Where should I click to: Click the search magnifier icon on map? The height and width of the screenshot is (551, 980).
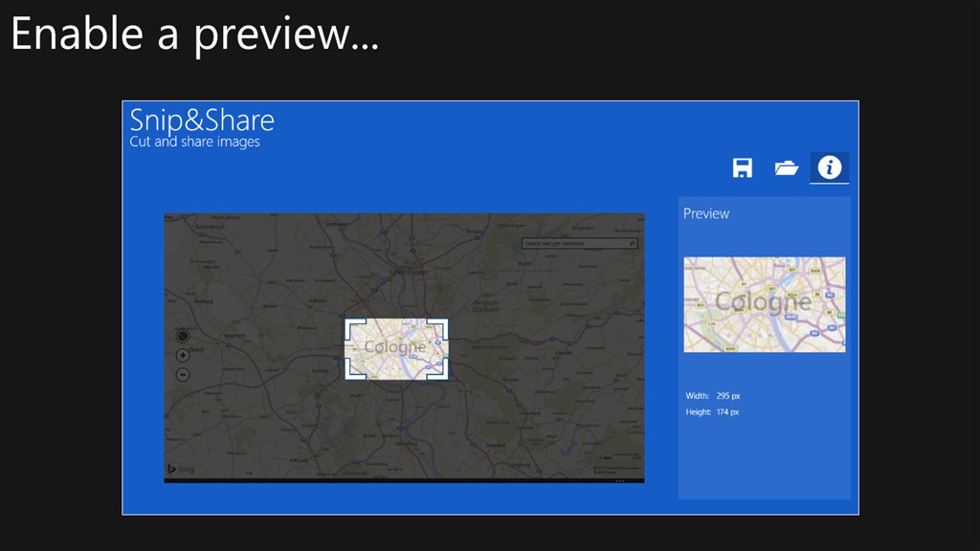[x=632, y=243]
